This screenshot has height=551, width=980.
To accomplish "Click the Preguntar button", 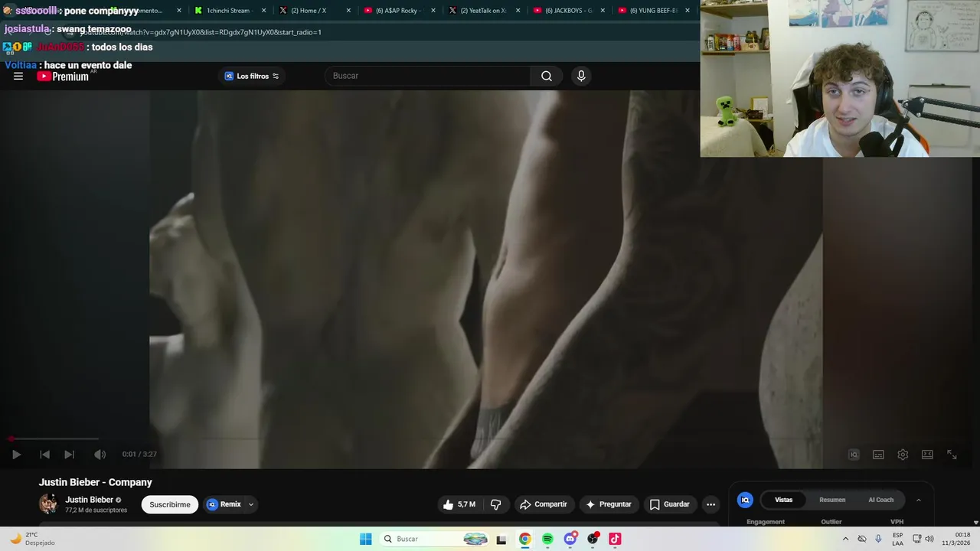I will click(x=609, y=504).
